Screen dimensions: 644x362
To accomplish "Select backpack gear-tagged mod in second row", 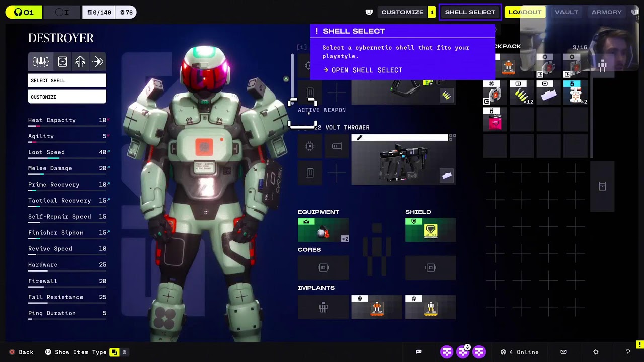I will [495, 93].
